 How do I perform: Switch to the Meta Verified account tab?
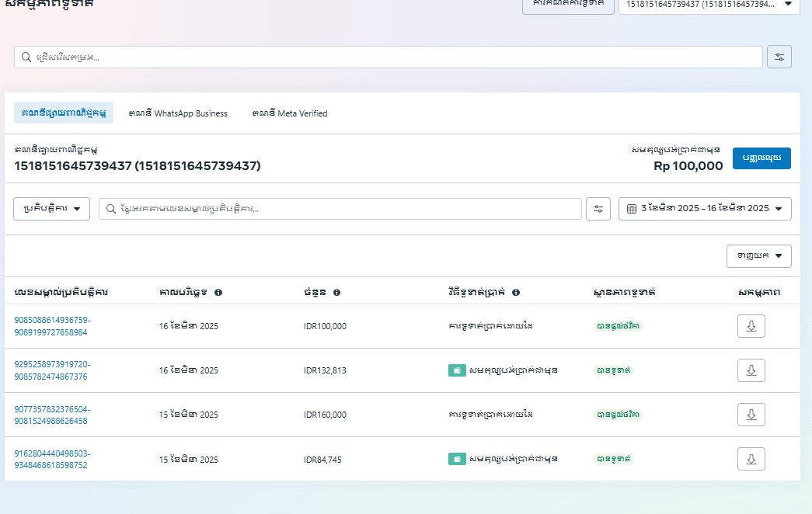tap(290, 113)
